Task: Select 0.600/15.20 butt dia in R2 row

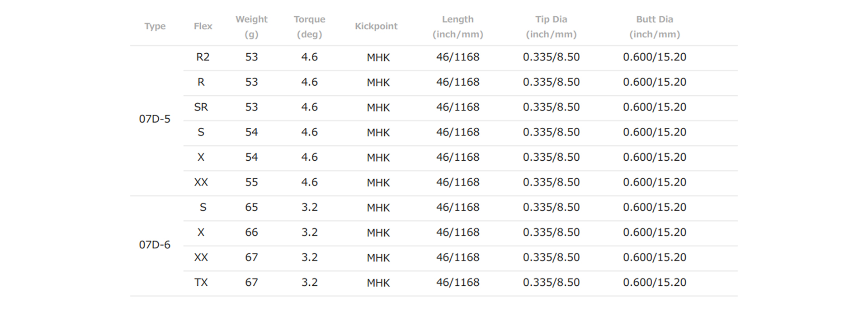Action: pyautogui.click(x=655, y=57)
